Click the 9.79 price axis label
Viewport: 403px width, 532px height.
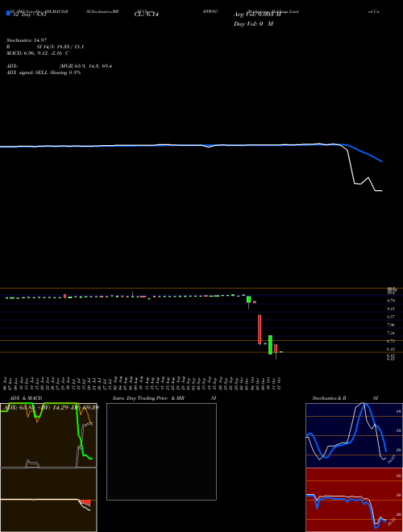[391, 301]
